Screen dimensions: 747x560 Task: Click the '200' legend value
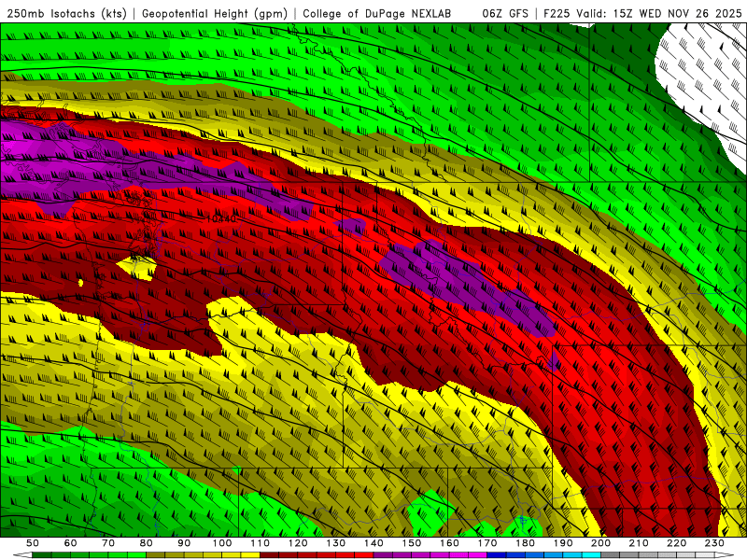600,543
